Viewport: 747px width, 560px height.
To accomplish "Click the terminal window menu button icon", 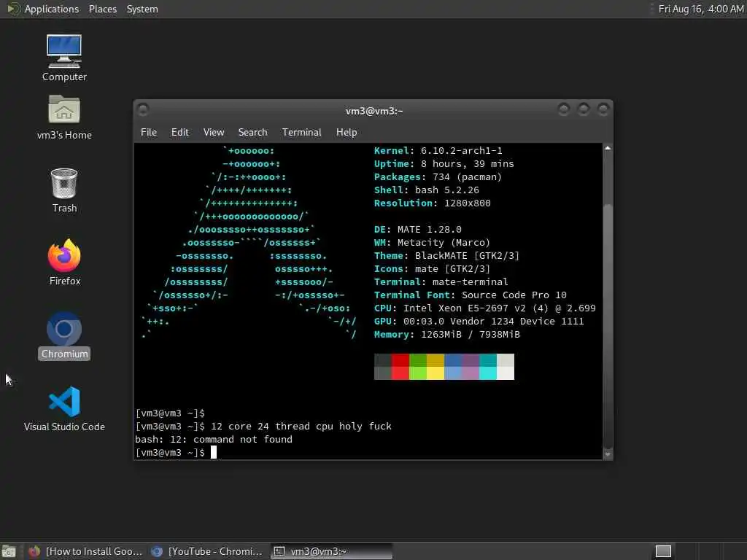I will coord(143,110).
